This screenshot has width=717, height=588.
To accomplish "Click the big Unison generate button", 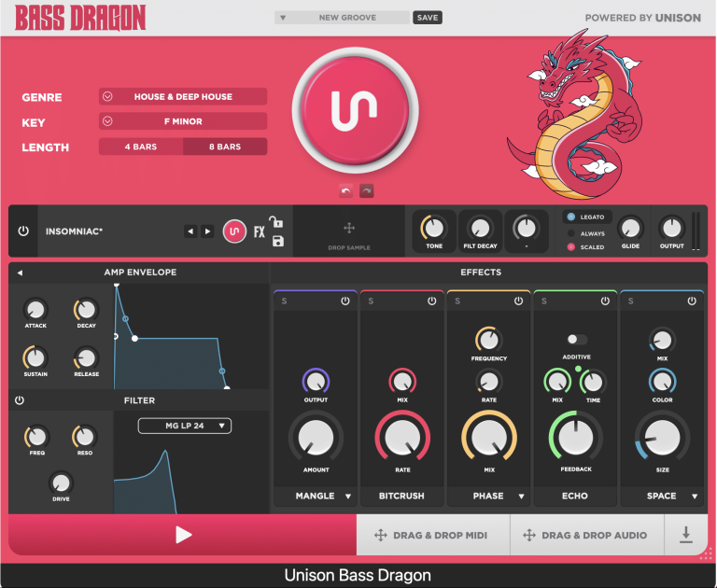I will point(356,110).
